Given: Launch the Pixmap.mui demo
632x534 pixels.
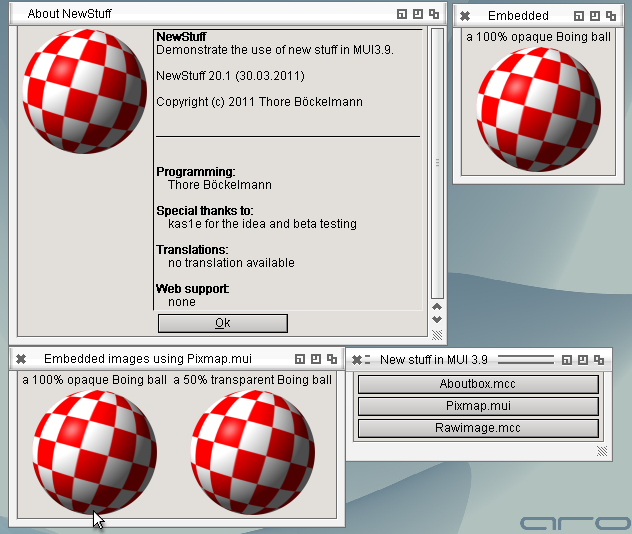Looking at the screenshot, I should pyautogui.click(x=477, y=406).
